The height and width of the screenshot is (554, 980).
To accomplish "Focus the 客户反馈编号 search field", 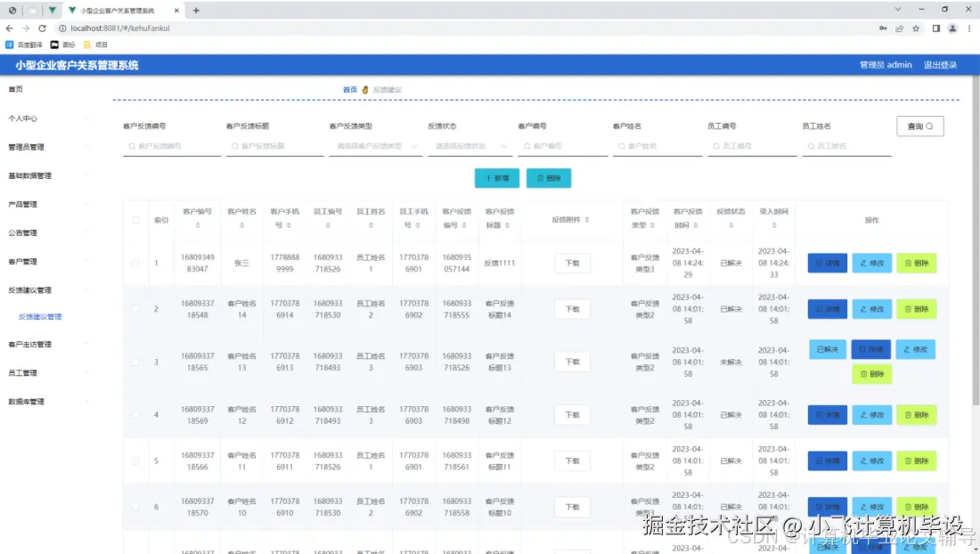I will coord(172,146).
